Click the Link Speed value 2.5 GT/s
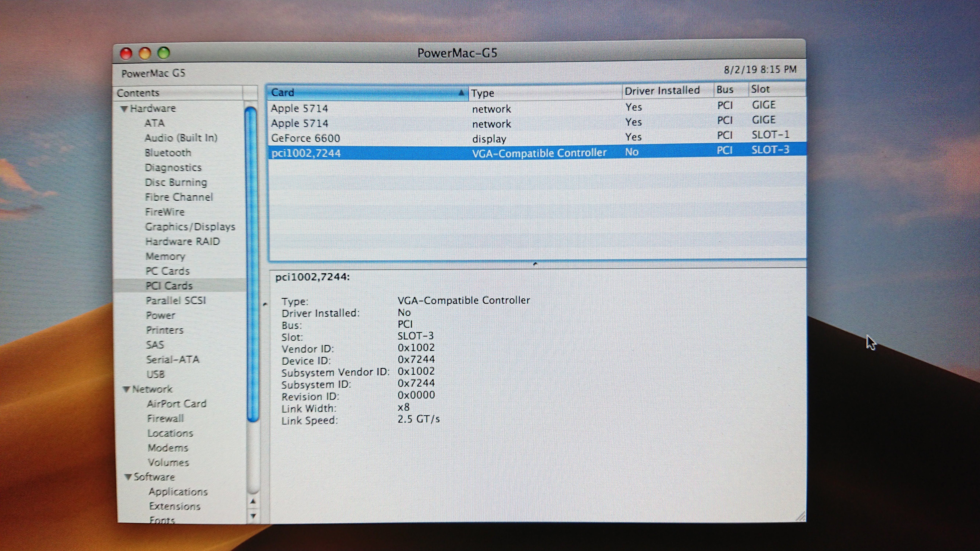Image resolution: width=980 pixels, height=551 pixels. (x=419, y=419)
